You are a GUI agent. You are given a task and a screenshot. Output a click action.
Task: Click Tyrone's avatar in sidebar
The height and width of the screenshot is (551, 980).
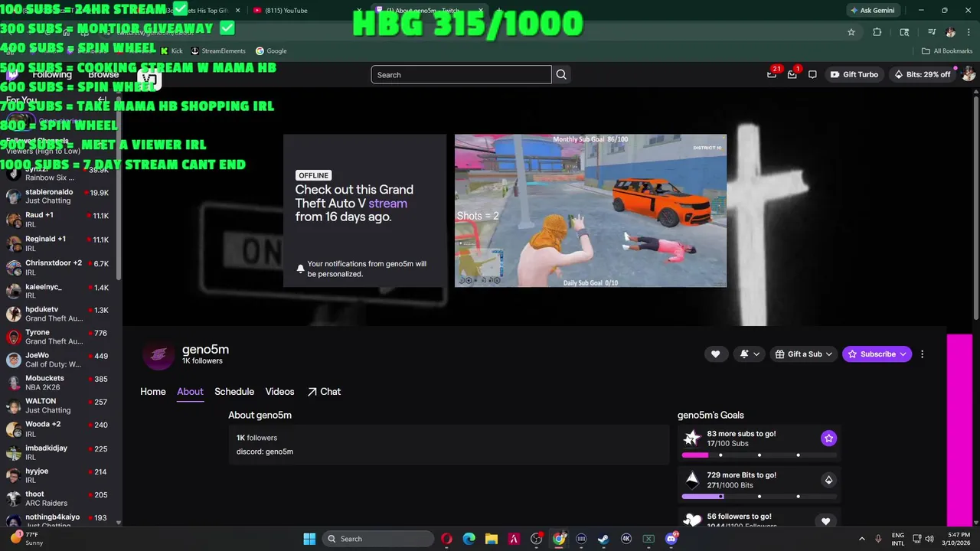[x=13, y=337]
